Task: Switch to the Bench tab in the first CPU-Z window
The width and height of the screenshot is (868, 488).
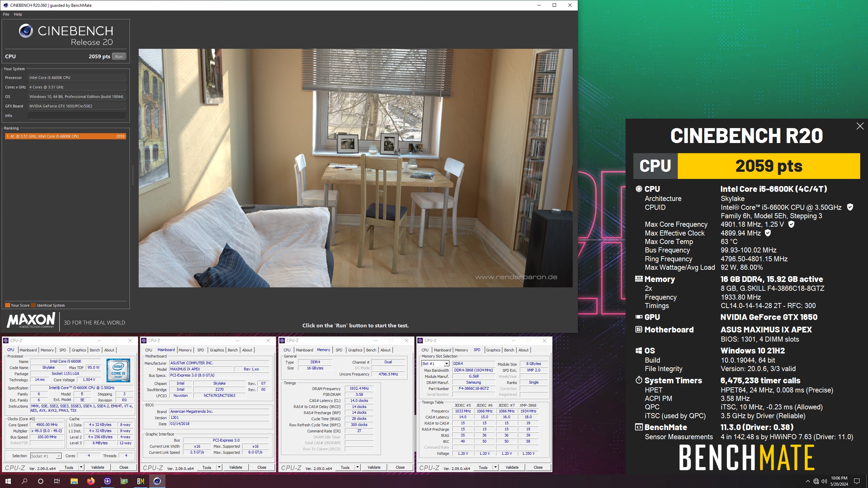Action: [x=95, y=350]
